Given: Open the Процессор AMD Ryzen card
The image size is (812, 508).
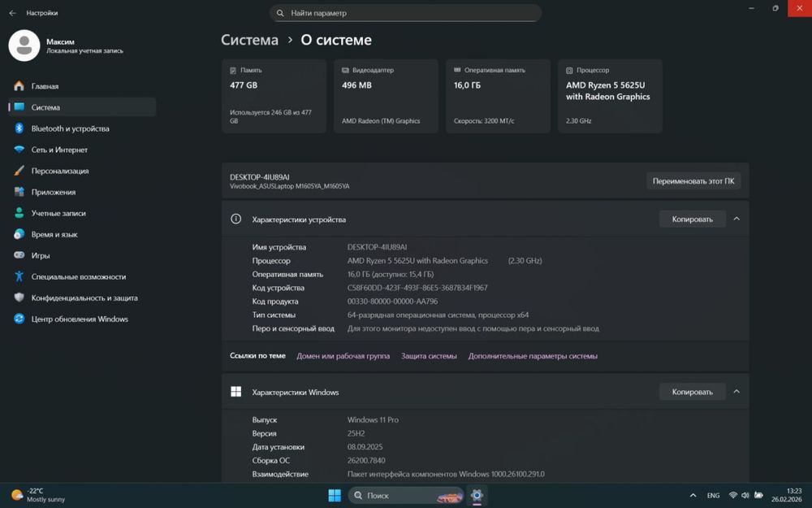Looking at the screenshot, I should point(610,96).
